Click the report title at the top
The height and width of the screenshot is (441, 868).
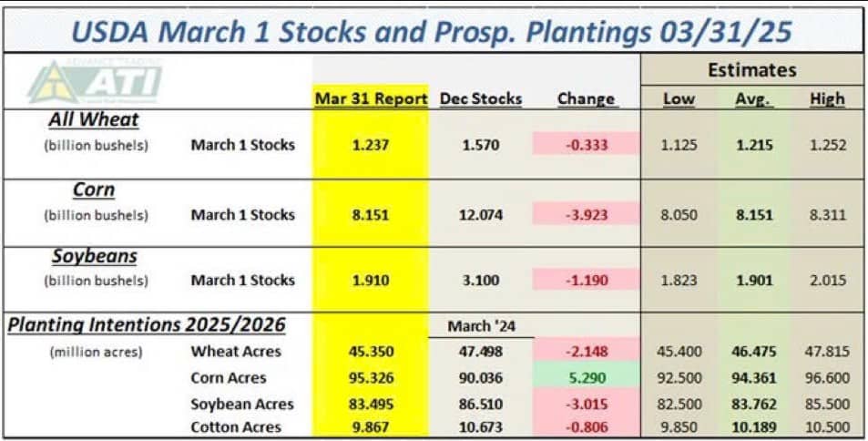(x=432, y=32)
